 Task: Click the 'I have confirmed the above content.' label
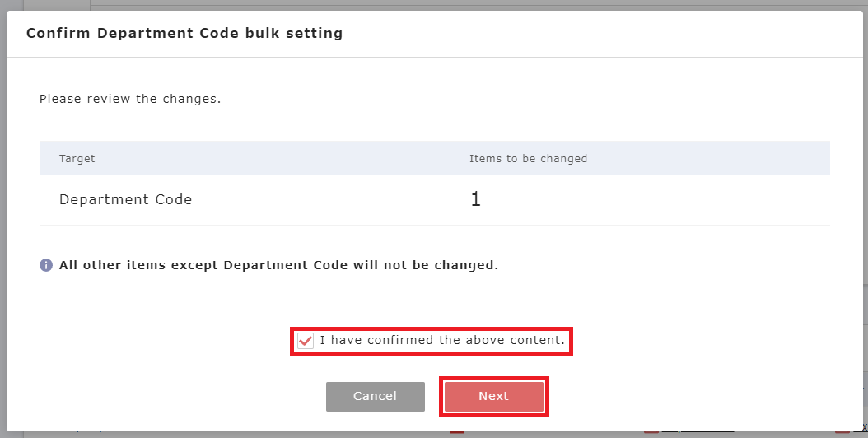click(x=442, y=340)
